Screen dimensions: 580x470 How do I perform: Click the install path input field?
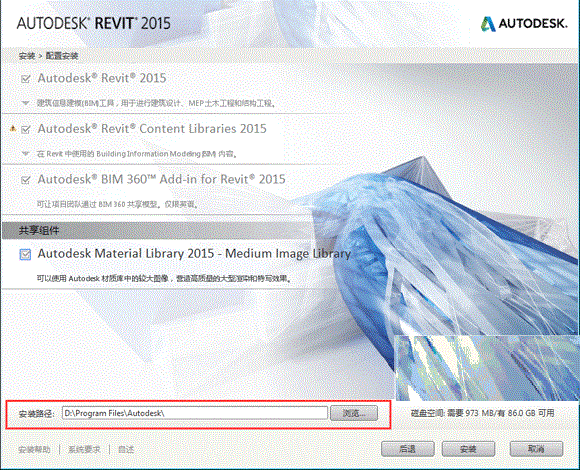tap(195, 413)
